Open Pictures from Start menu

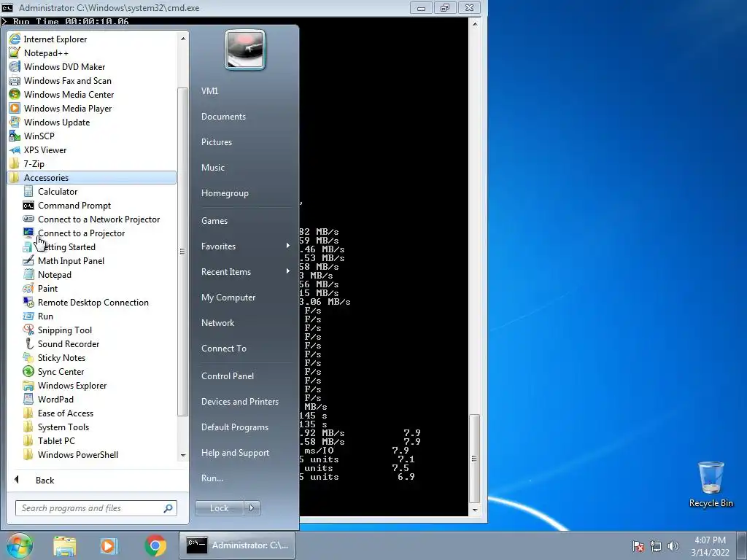point(216,142)
